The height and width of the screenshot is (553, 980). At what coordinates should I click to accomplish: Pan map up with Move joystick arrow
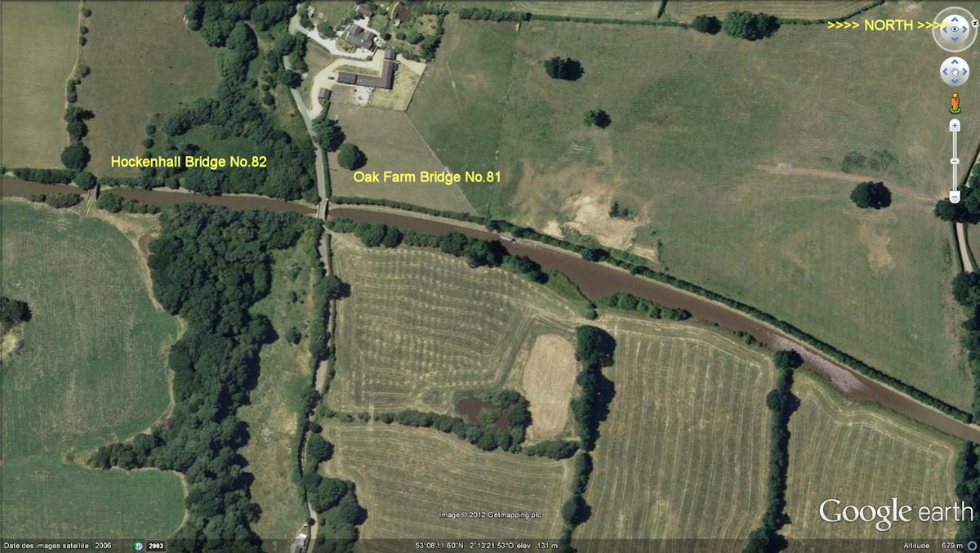[x=955, y=61]
